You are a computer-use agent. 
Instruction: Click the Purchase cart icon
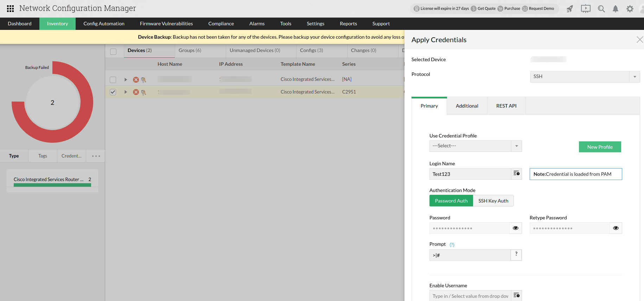coord(500,9)
